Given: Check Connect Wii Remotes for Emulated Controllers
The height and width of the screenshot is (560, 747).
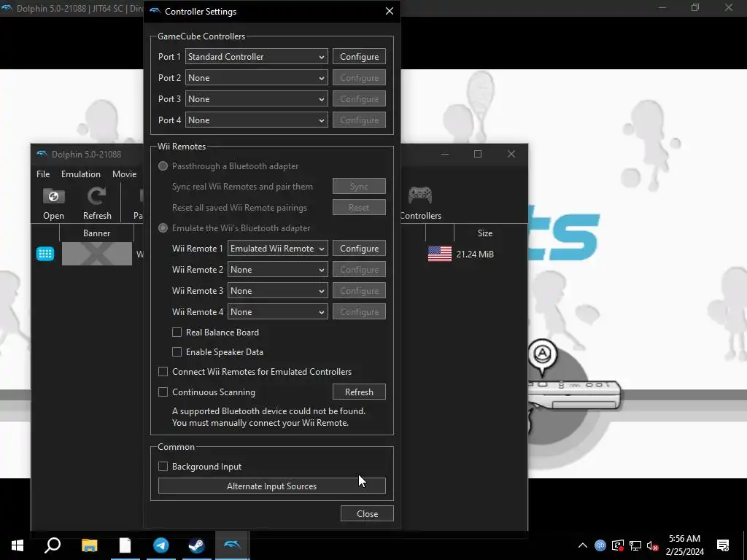Looking at the screenshot, I should tap(163, 371).
